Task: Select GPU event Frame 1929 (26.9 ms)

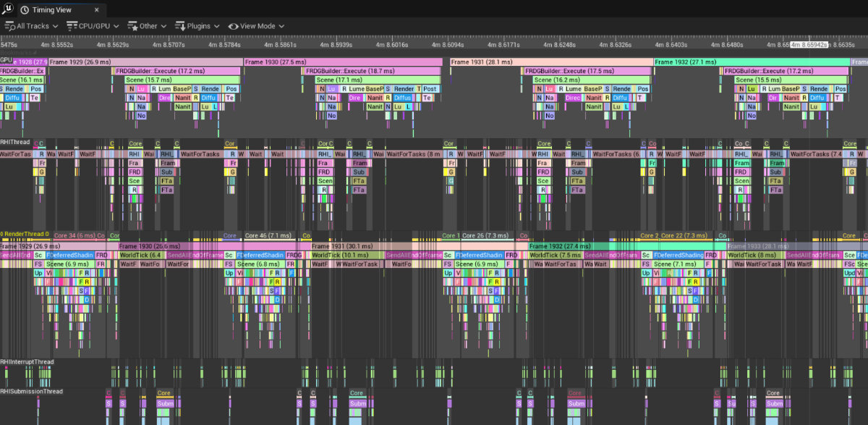Action: (145, 62)
